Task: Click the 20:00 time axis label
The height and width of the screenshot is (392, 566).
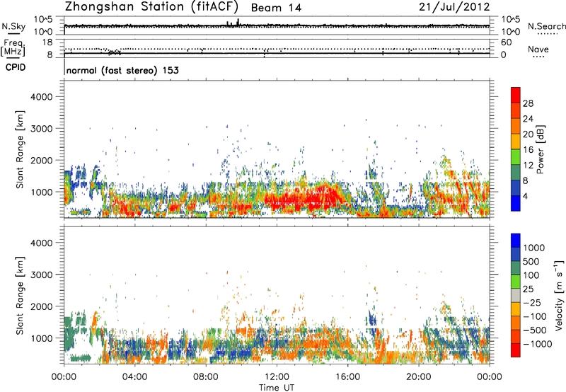Action: click(418, 377)
